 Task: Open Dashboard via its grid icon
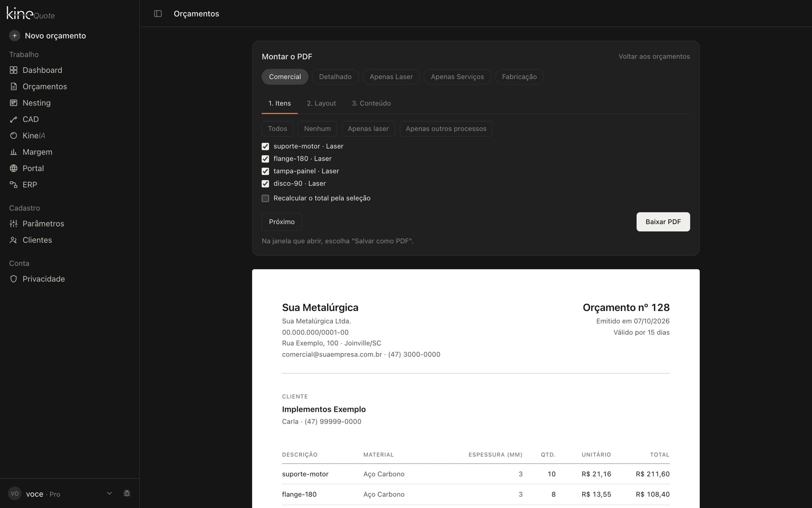(14, 70)
